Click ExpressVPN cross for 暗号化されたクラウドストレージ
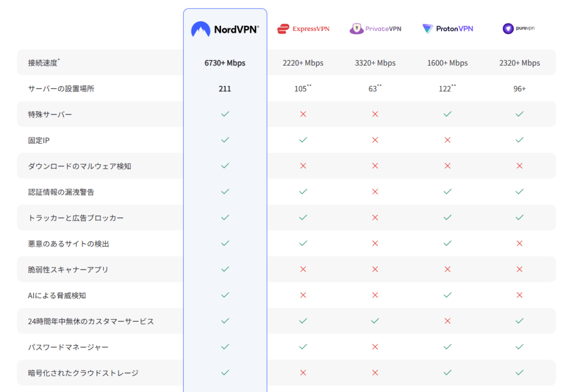The height and width of the screenshot is (392, 574). [303, 372]
